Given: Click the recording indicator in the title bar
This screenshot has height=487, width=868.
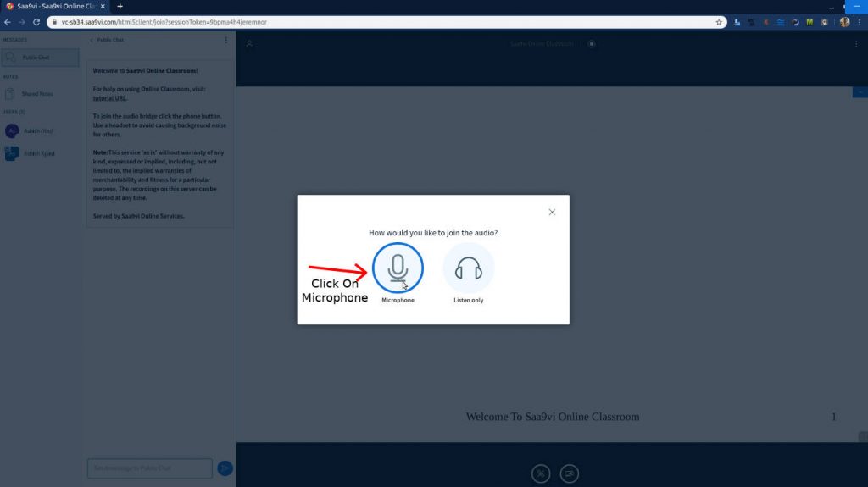Looking at the screenshot, I should 592,44.
